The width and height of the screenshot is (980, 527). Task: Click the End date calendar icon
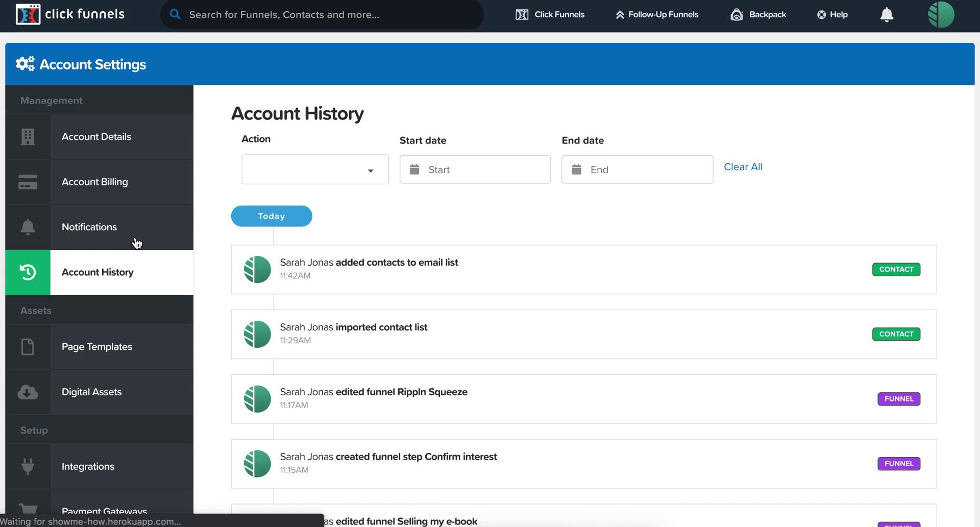576,169
